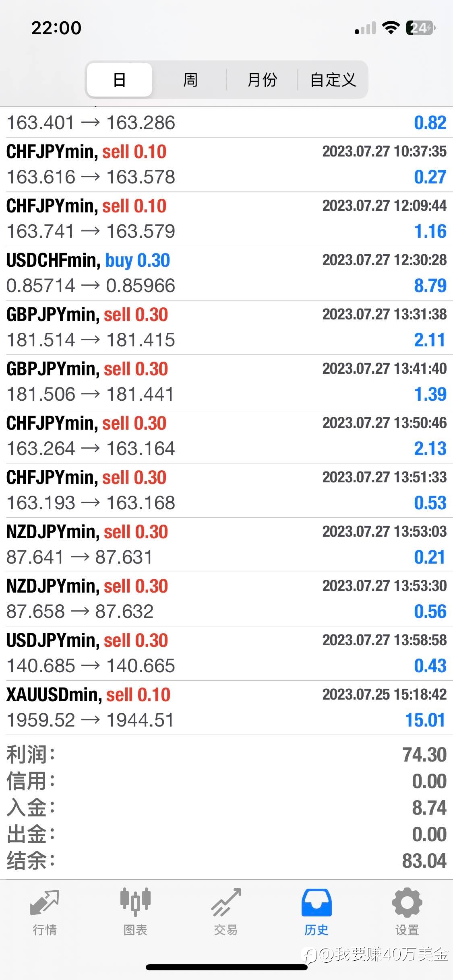Choose the 自定义 custom period segment

point(333,80)
